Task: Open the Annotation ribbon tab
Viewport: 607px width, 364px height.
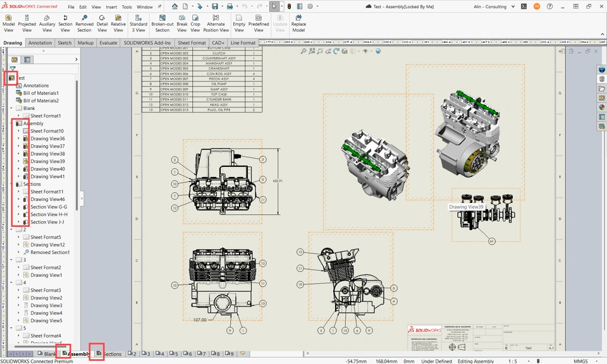Action: [x=40, y=43]
